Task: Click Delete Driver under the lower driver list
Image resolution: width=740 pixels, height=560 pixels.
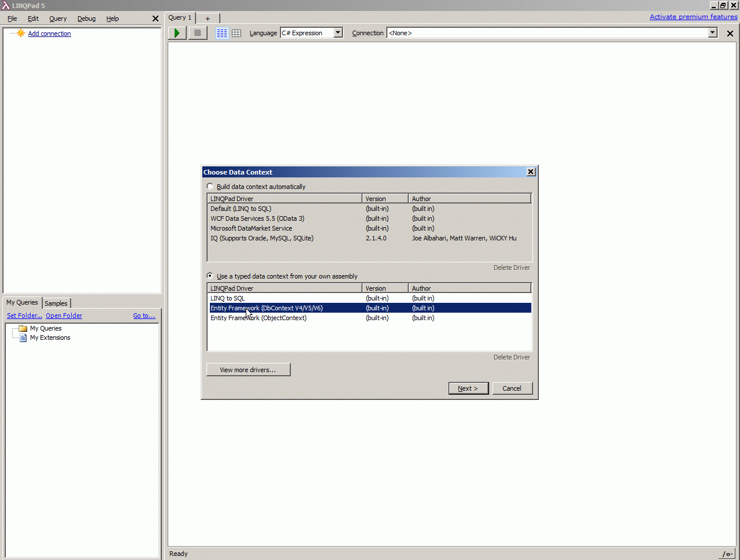Action: [512, 357]
